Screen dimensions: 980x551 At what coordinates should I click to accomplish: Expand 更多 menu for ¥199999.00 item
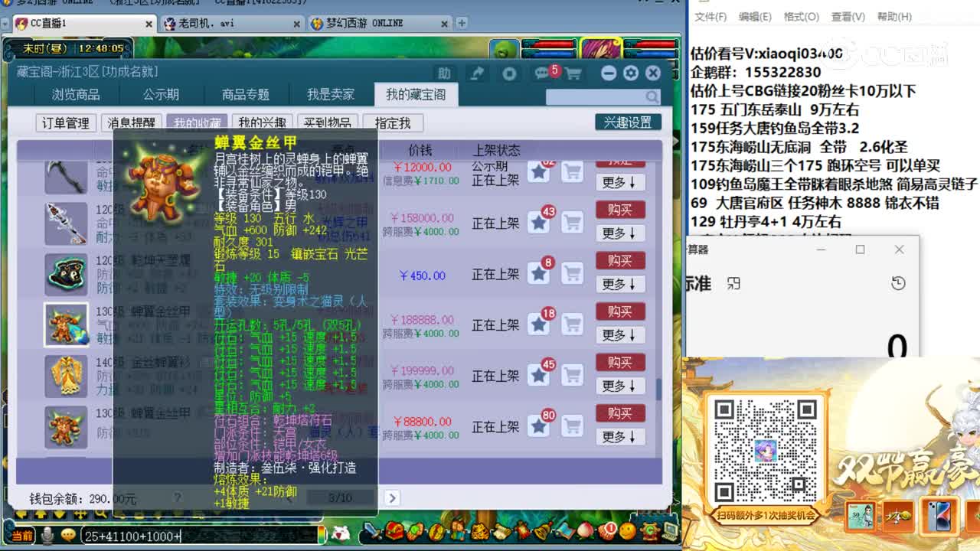pos(620,386)
